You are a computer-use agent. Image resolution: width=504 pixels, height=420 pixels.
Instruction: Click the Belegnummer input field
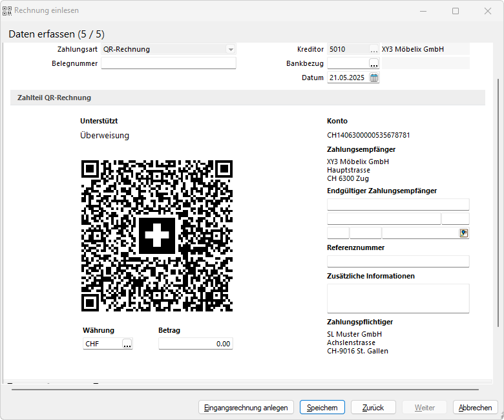pos(169,63)
